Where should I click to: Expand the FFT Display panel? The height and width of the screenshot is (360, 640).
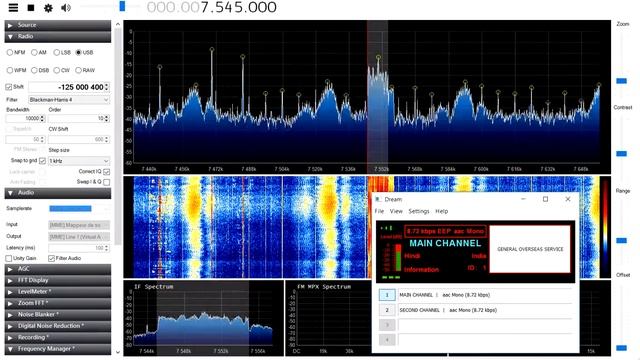pyautogui.click(x=58, y=280)
